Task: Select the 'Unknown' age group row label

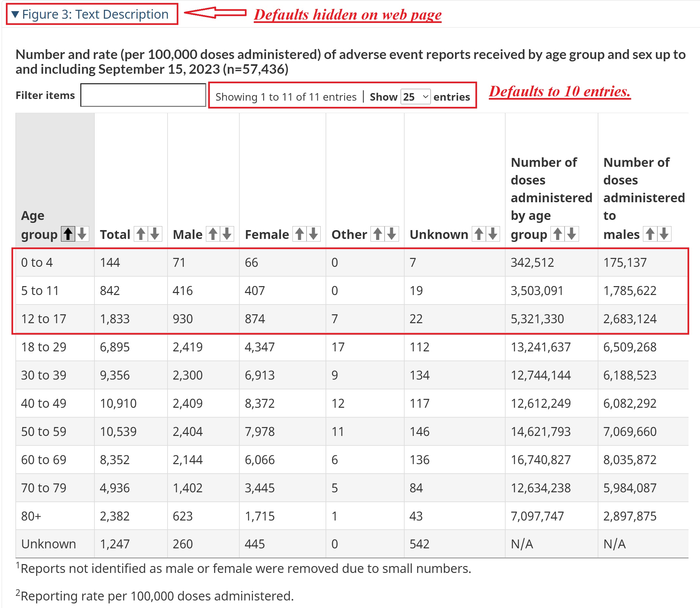Action: pyautogui.click(x=49, y=544)
